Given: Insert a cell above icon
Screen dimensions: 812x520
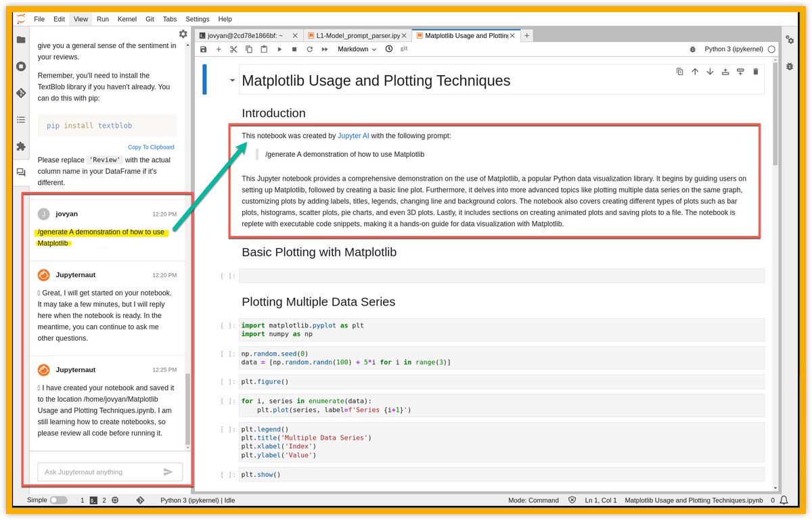Looking at the screenshot, I should pos(725,72).
